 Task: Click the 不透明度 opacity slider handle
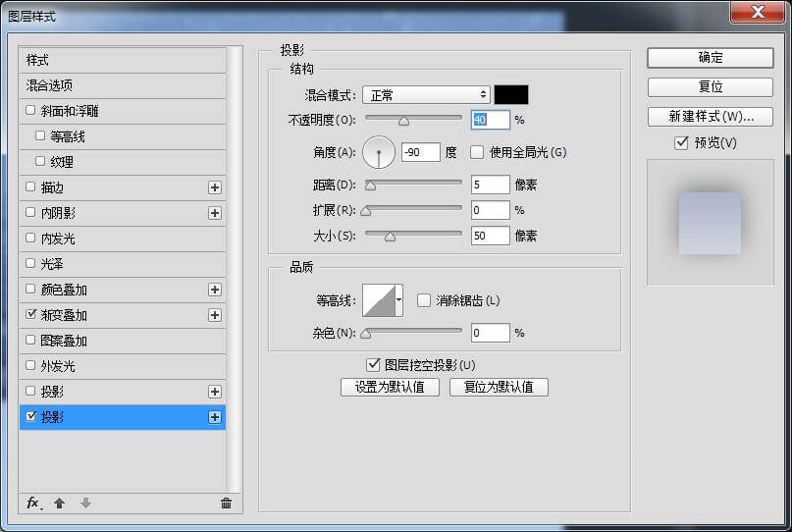pos(403,122)
